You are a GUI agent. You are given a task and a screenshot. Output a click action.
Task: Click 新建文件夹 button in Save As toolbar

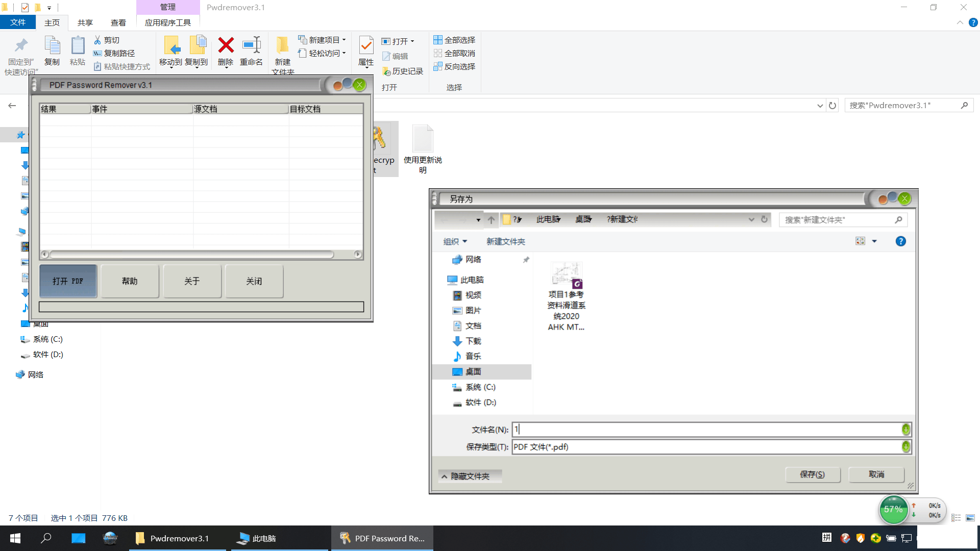[506, 241]
